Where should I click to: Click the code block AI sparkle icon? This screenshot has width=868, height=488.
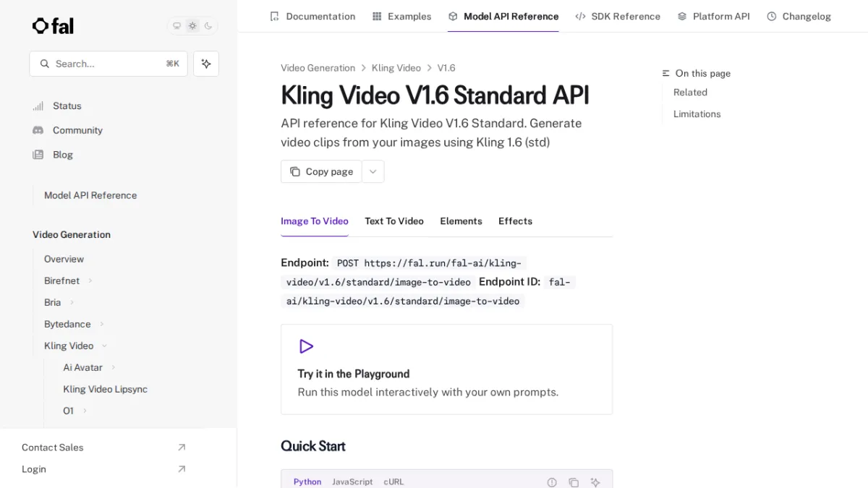tap(595, 482)
